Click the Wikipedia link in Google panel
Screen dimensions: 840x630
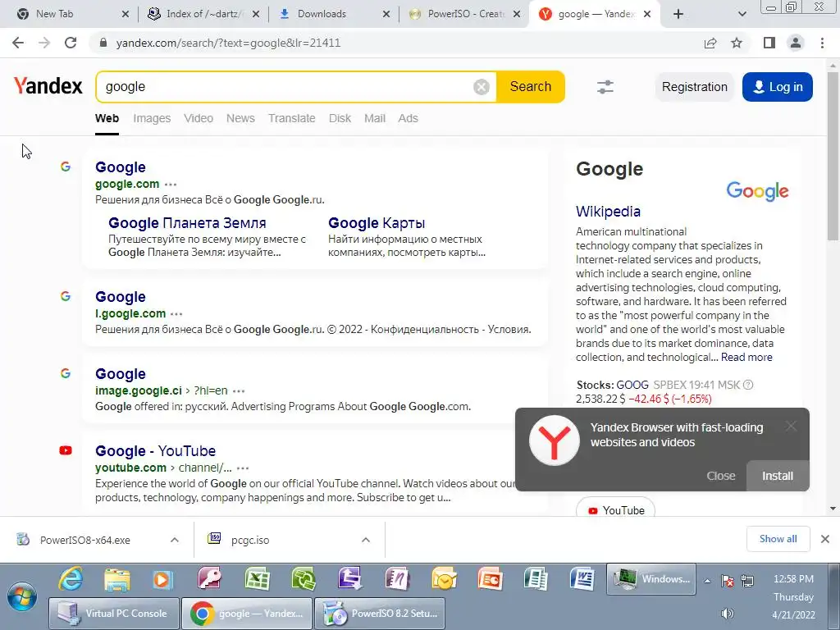pos(608,212)
